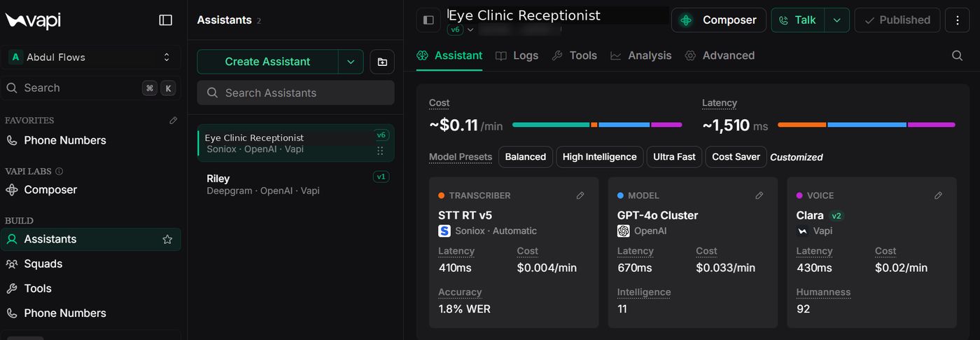The image size is (980, 340).
Task: Open the three-dot more options menu
Action: [957, 20]
